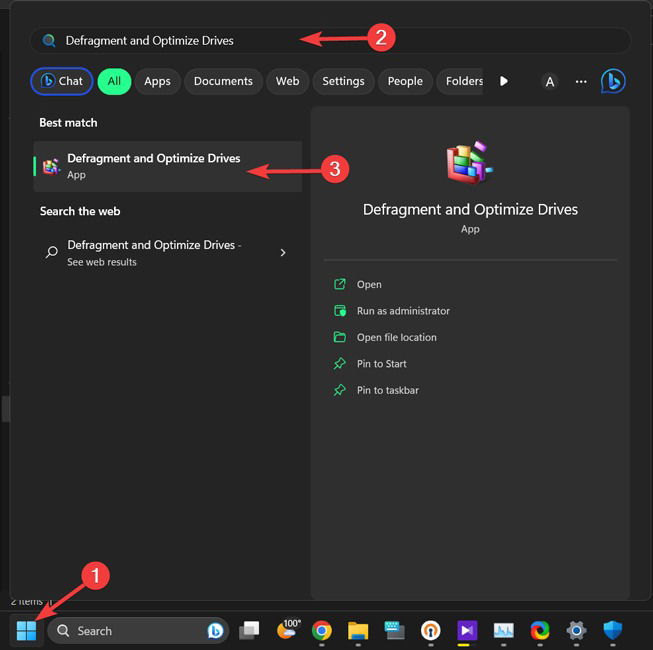
Task: Click the account avatar labeled A
Action: tap(550, 81)
